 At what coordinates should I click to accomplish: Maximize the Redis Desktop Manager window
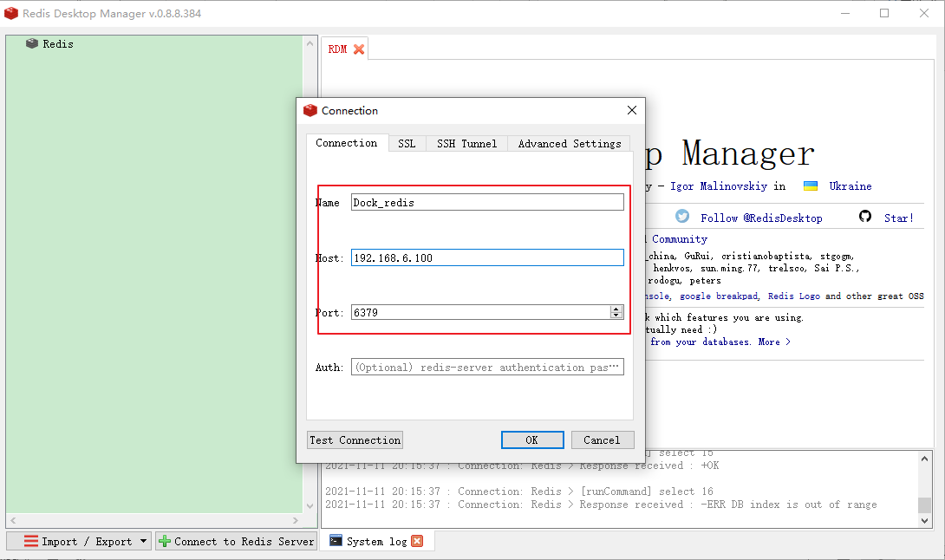(884, 13)
